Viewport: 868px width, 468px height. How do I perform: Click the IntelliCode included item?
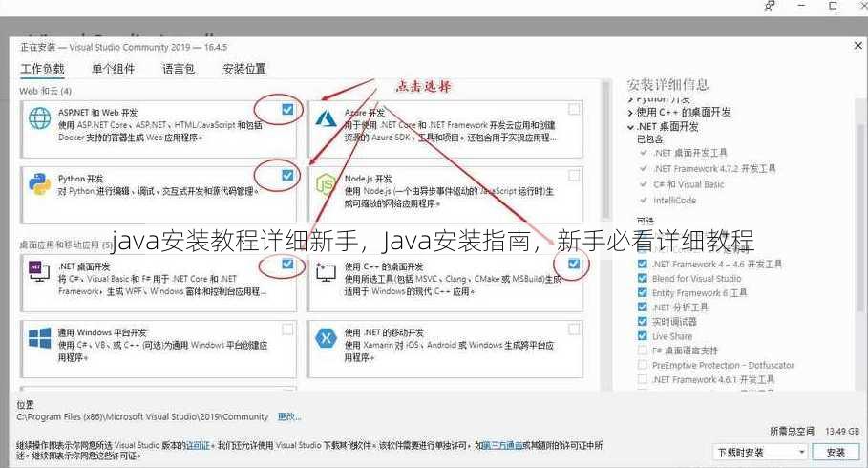(x=674, y=200)
